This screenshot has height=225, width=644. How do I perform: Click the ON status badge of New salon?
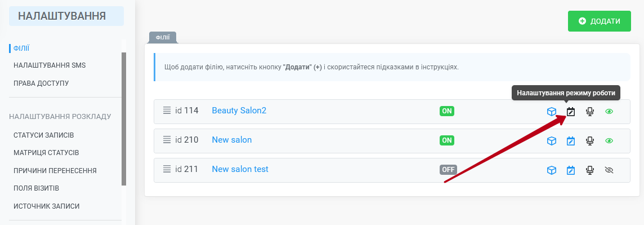point(447,140)
